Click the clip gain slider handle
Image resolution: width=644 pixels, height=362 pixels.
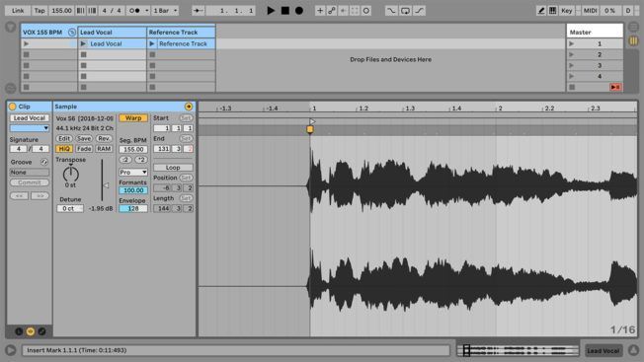click(106, 185)
